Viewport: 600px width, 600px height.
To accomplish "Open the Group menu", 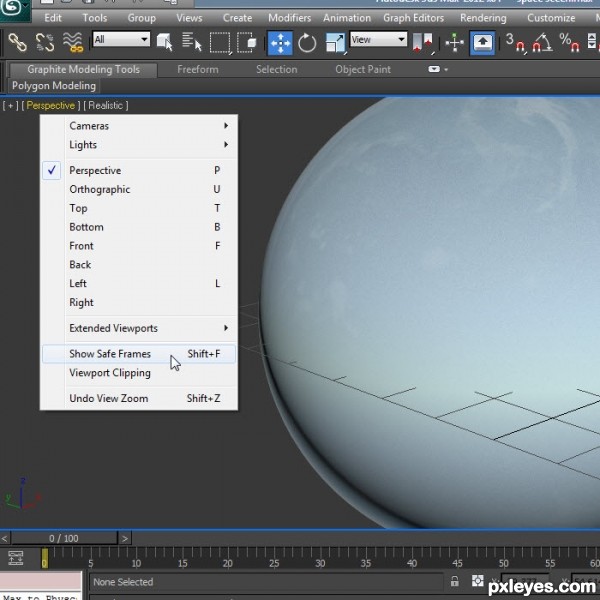I will [142, 18].
